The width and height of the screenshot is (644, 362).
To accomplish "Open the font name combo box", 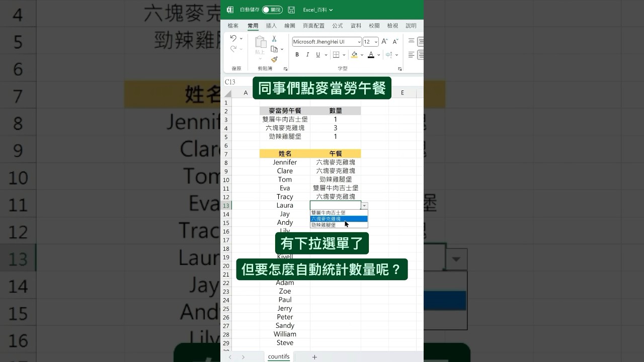I will coord(327,42).
